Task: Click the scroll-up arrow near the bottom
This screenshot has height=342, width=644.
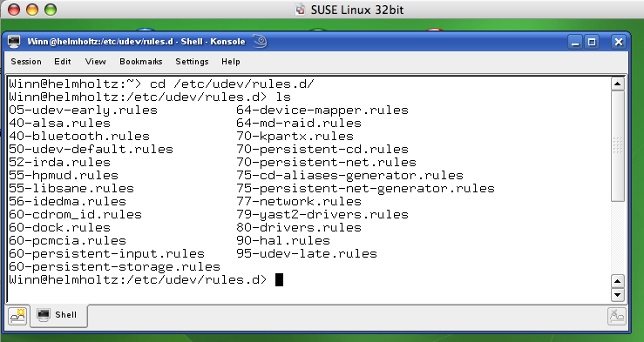Action: tap(618, 281)
